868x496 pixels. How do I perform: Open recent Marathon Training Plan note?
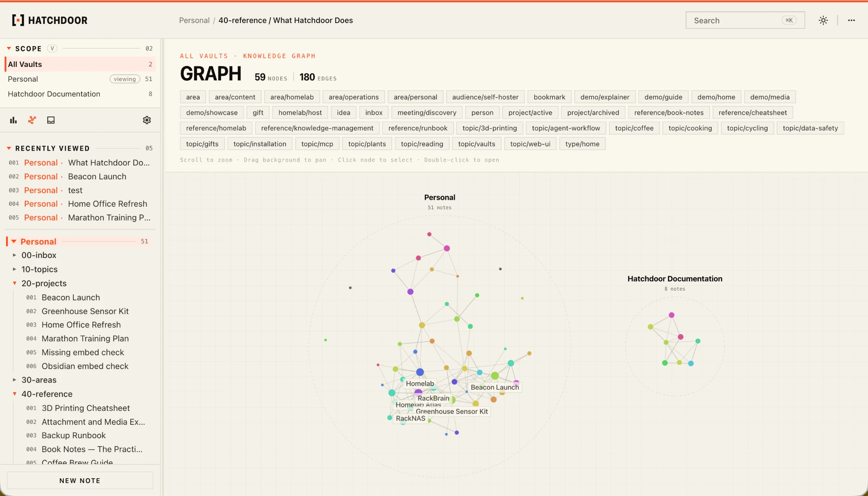pyautogui.click(x=80, y=218)
